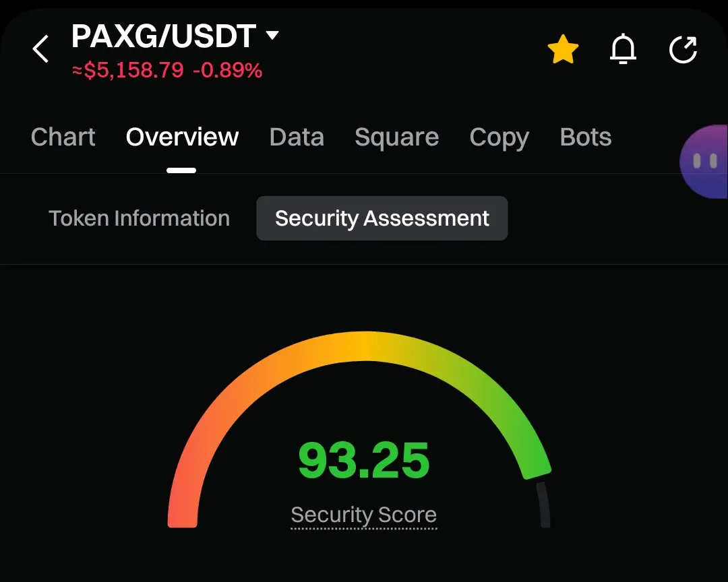The image size is (728, 582).
Task: Switch to the Copy tab
Action: (x=499, y=138)
